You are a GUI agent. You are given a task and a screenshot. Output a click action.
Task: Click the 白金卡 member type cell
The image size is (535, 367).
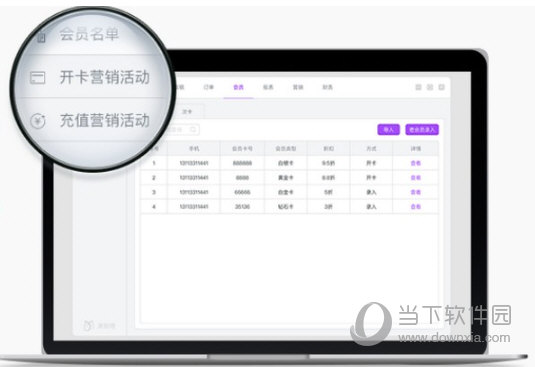[286, 192]
